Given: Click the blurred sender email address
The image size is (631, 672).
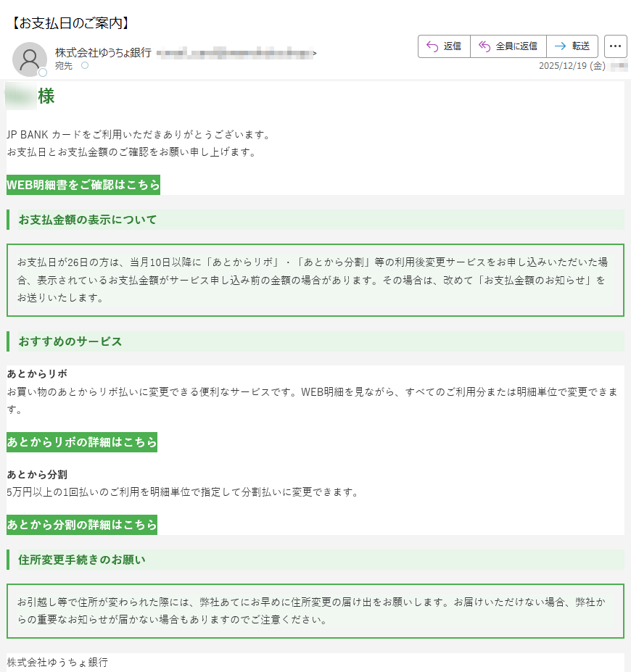Looking at the screenshot, I should click(x=236, y=52).
